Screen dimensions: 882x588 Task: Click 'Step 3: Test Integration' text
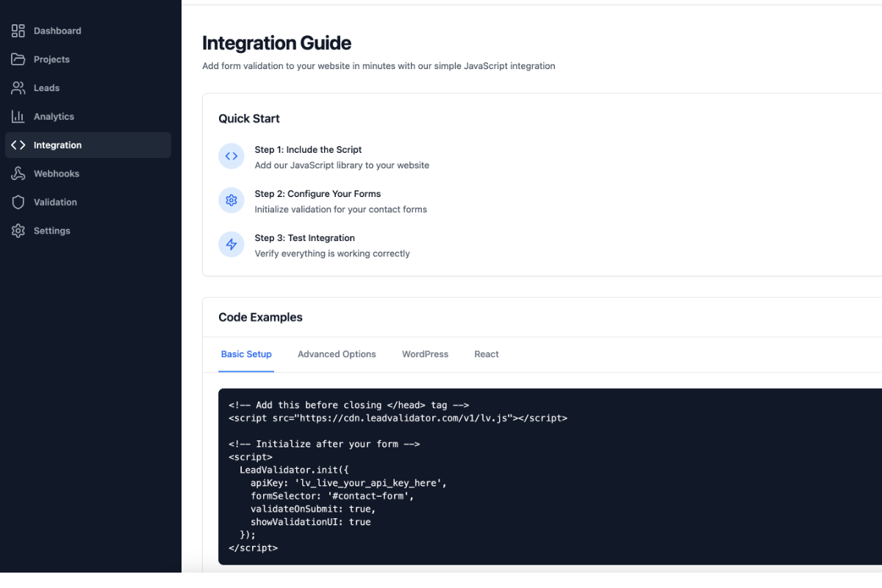tap(305, 238)
